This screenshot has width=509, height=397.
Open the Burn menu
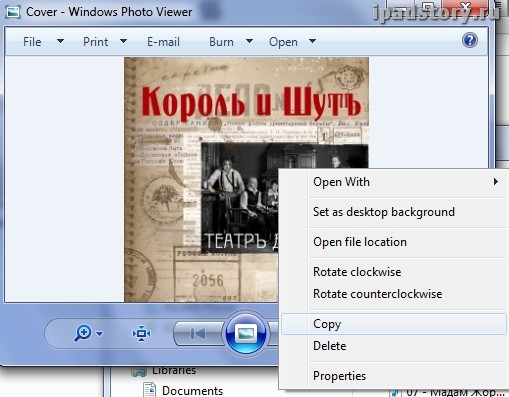(221, 42)
